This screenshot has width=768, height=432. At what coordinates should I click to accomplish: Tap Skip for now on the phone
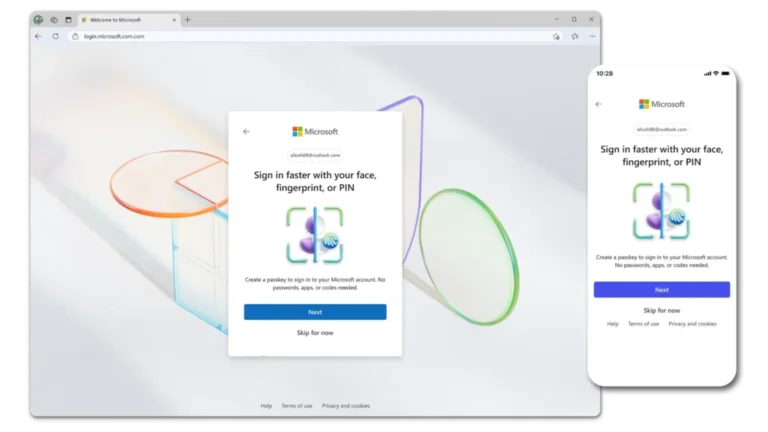662,311
